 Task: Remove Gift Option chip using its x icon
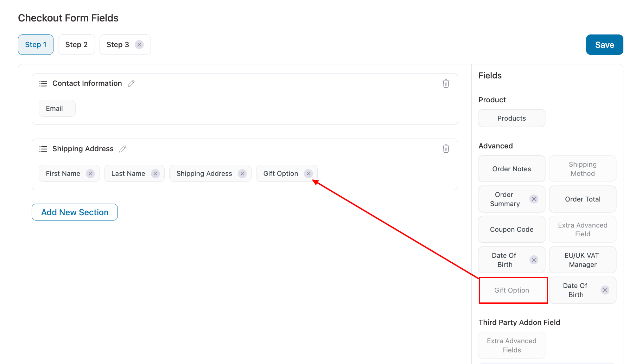pyautogui.click(x=309, y=173)
